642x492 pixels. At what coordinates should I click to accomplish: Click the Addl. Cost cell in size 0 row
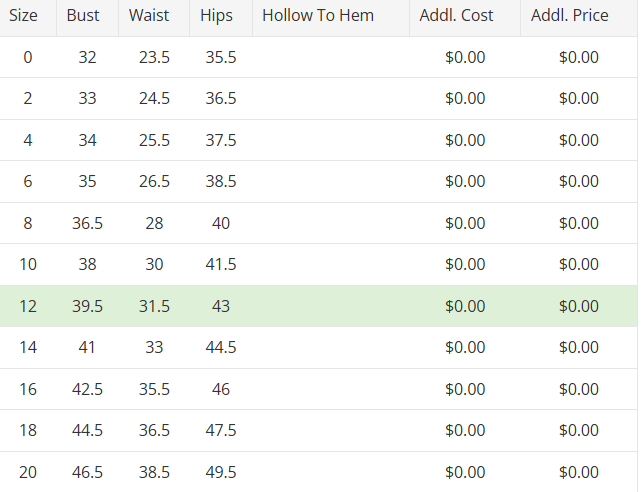pyautogui.click(x=465, y=57)
